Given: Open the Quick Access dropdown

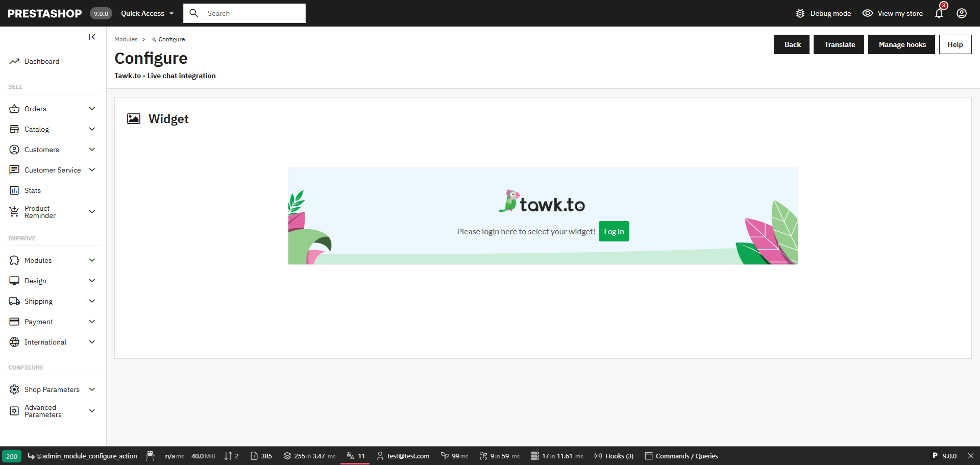Looking at the screenshot, I should click(x=148, y=13).
